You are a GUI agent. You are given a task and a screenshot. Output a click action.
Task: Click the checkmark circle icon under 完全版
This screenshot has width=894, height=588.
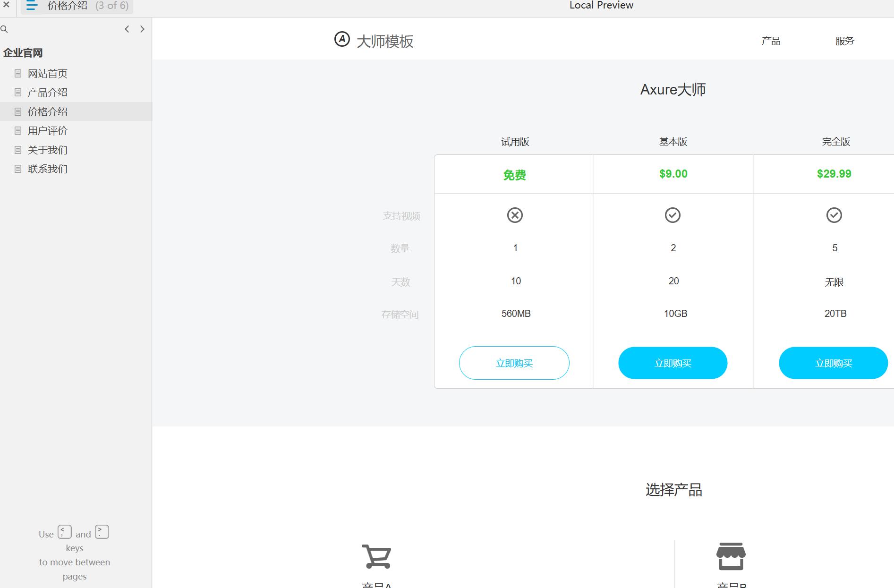(x=834, y=215)
